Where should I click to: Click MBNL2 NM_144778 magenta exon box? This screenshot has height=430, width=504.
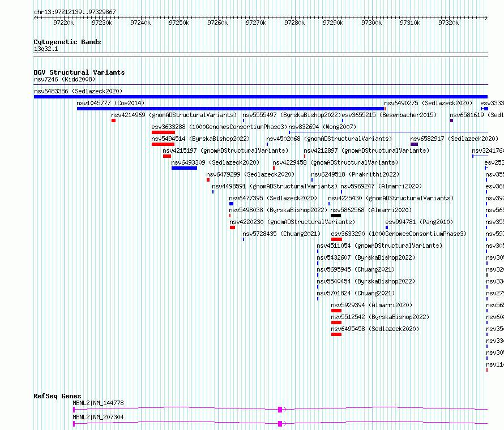280,410
